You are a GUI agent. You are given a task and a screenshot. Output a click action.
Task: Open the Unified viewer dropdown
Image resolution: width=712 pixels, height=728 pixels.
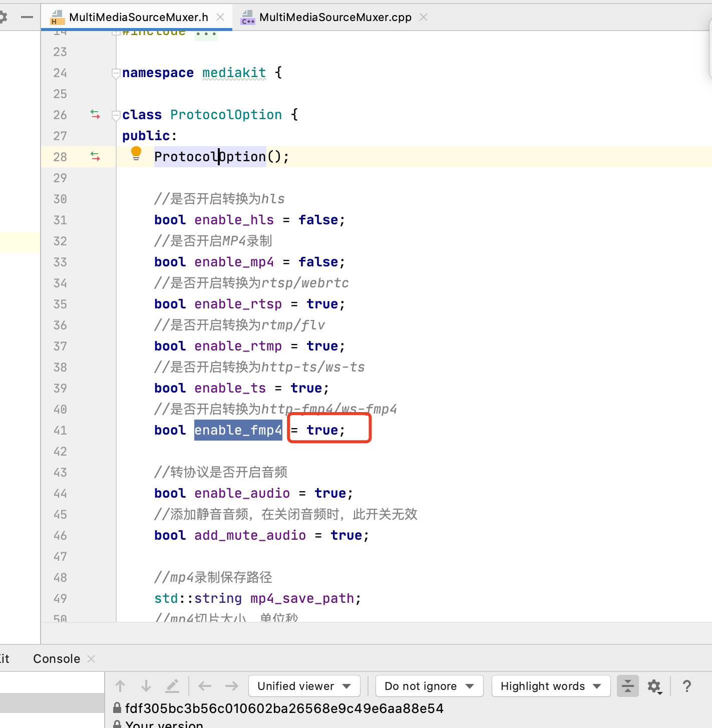[303, 686]
